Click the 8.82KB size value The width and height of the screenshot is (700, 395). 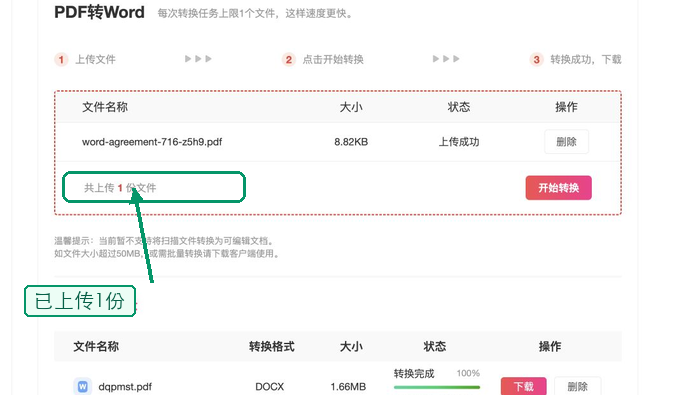351,142
